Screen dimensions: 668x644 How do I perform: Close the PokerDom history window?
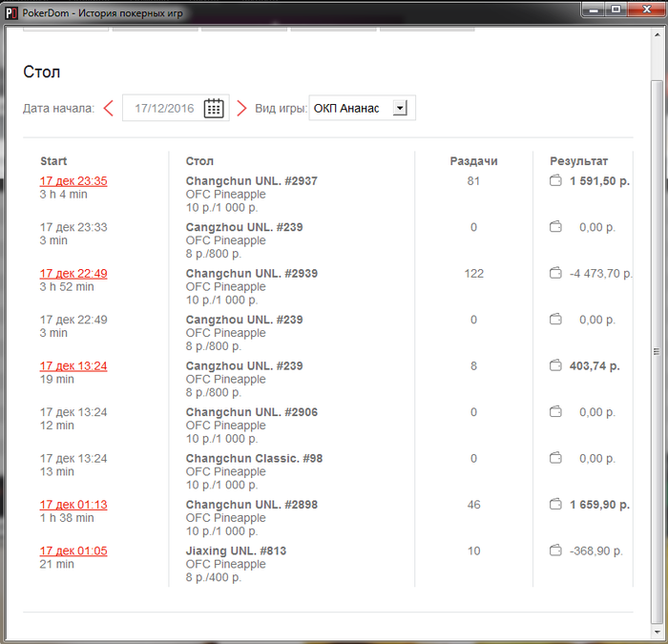coord(647,10)
